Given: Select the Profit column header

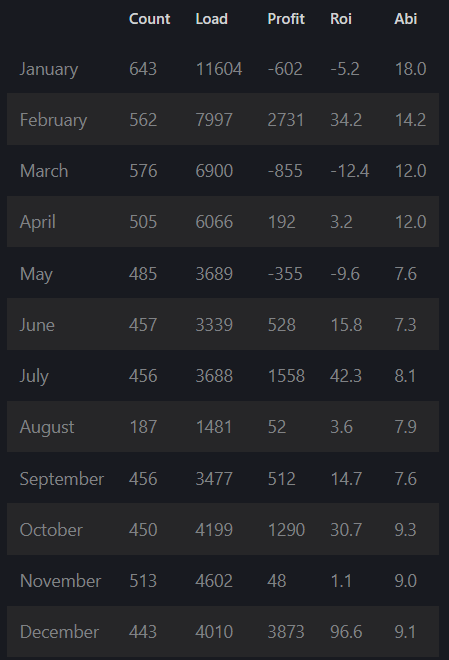Looking at the screenshot, I should [286, 19].
